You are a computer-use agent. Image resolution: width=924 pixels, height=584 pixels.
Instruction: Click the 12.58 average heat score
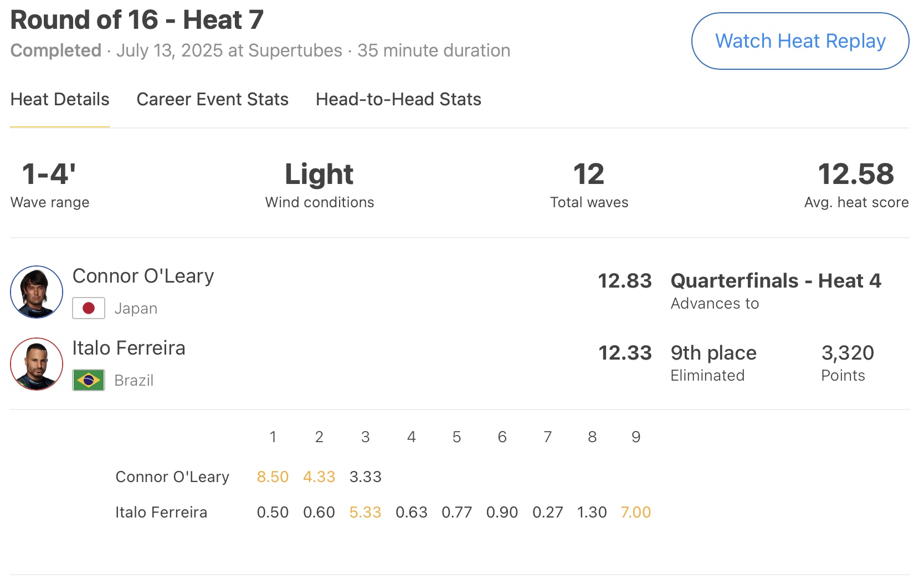point(856,175)
